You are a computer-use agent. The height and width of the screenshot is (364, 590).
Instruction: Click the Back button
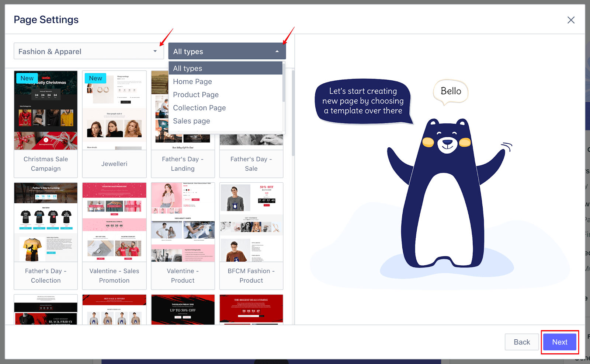pyautogui.click(x=521, y=342)
